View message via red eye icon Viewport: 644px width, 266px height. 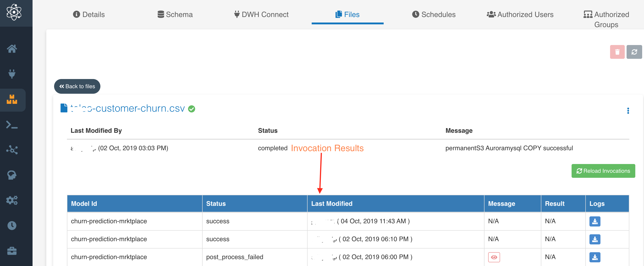[493, 257]
